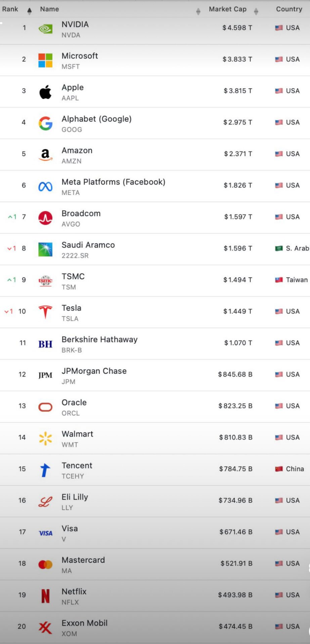Sort by Market Cap arrows
This screenshot has width=310, height=644.
point(256,11)
